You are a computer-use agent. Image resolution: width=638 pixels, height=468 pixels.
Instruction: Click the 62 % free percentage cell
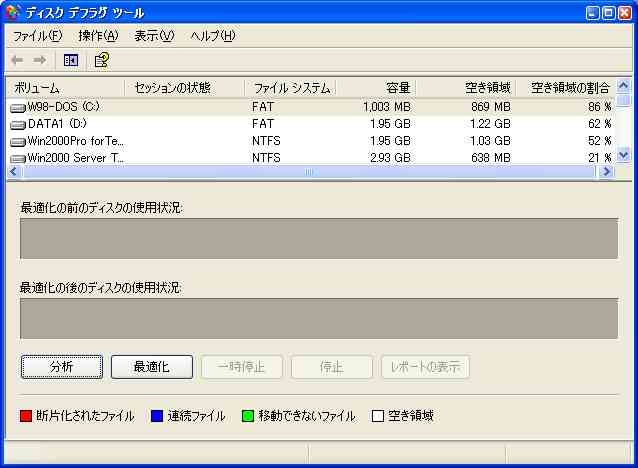pos(600,124)
